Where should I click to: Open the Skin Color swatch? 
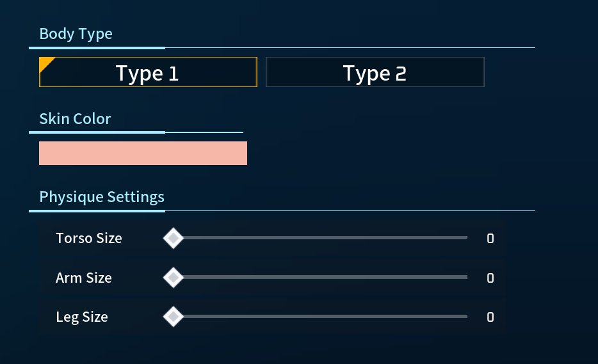point(143,154)
